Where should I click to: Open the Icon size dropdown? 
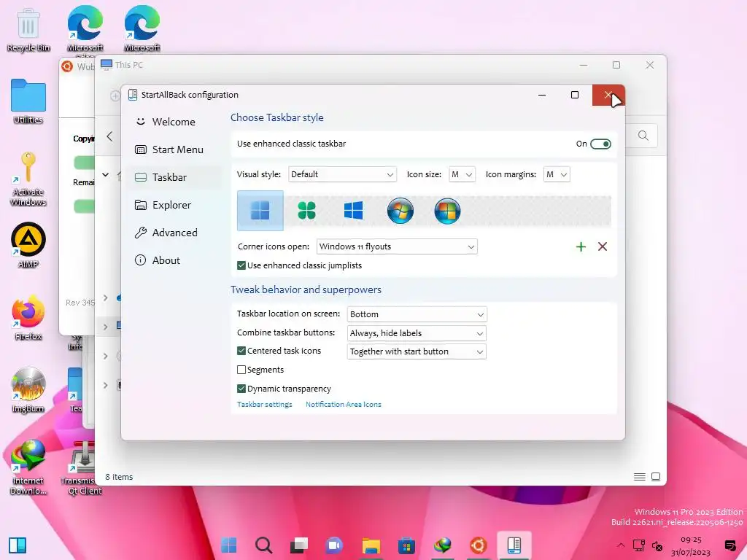coord(462,174)
